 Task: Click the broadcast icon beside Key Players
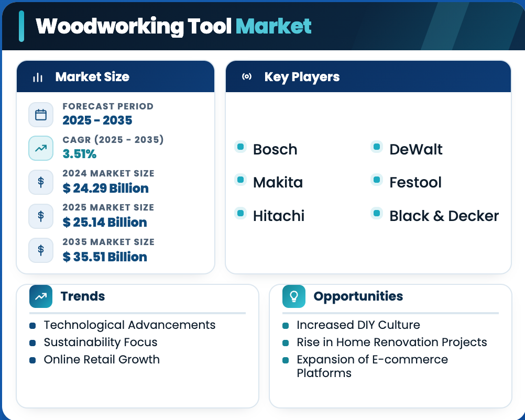(x=247, y=76)
